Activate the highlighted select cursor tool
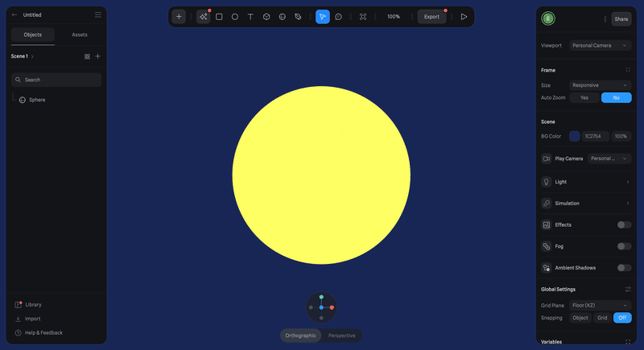This screenshot has width=644, height=350. [x=323, y=17]
